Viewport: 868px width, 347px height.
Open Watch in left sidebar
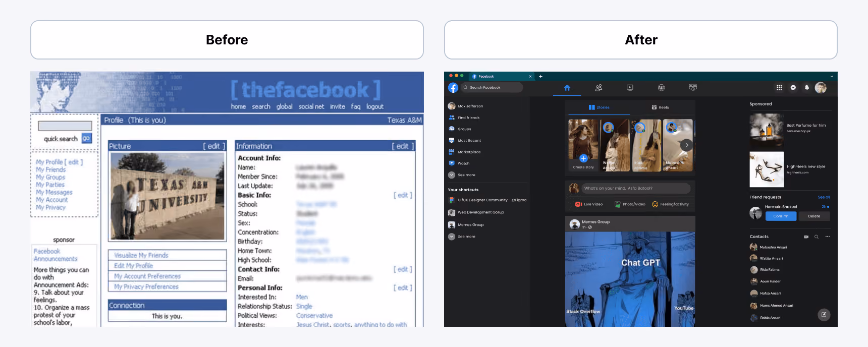click(x=459, y=163)
